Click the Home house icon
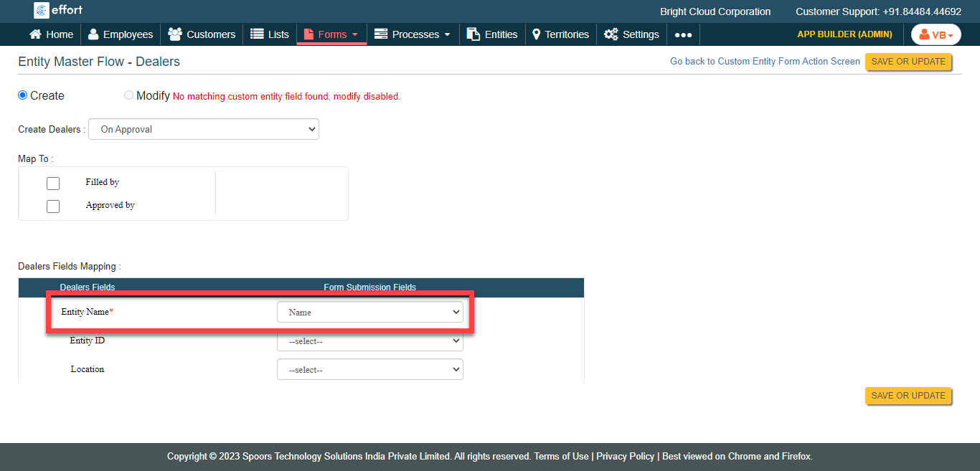This screenshot has height=471, width=980. coord(35,34)
